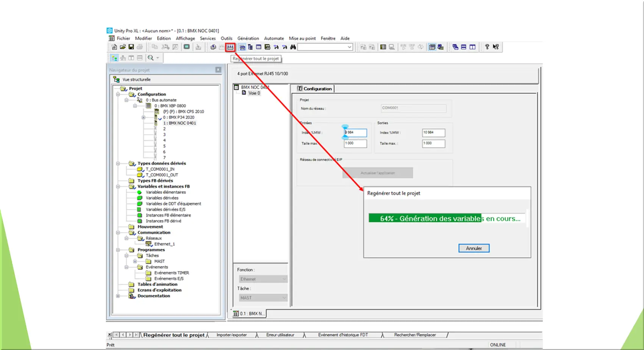Open the Fonction Ethernet dropdown
The width and height of the screenshot is (644, 350).
coord(263,279)
